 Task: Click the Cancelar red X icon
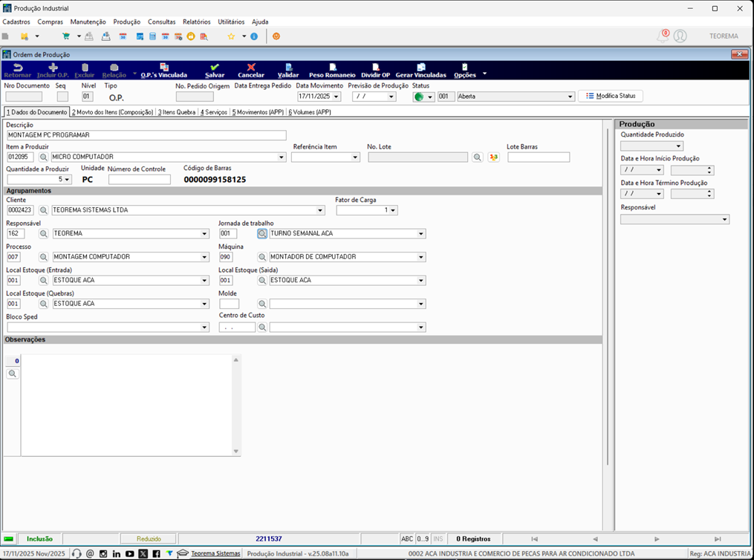click(x=251, y=68)
